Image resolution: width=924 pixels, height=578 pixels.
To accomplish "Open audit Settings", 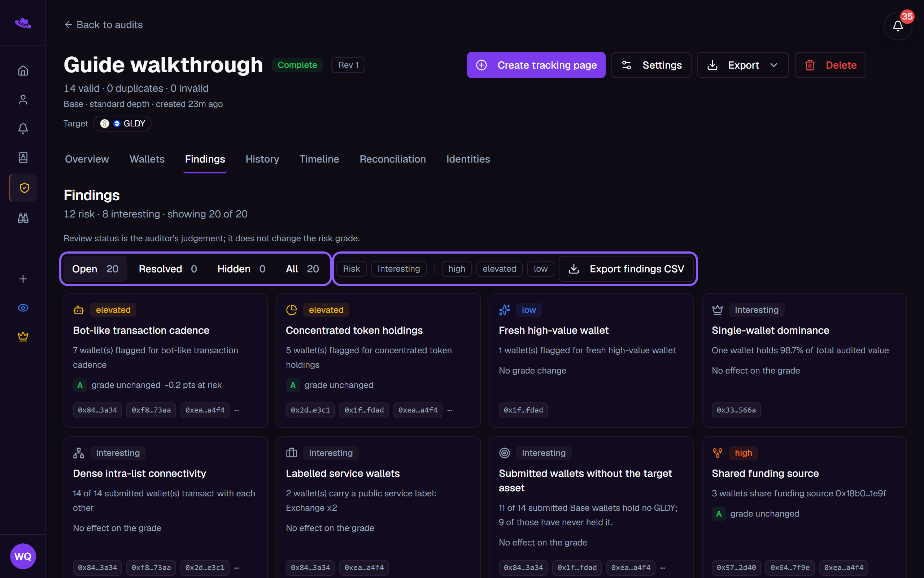I will pos(651,65).
